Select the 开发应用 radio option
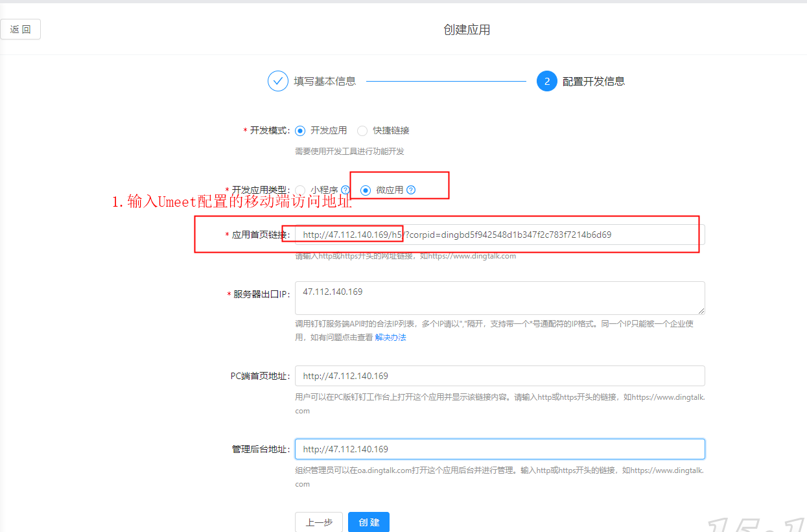 tap(300, 130)
